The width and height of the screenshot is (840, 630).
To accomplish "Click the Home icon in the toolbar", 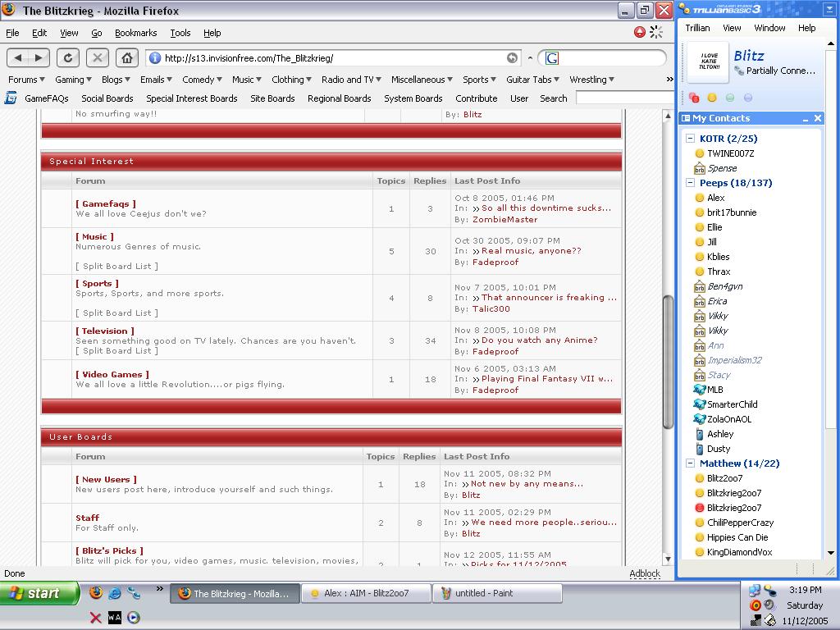I will pos(126,57).
